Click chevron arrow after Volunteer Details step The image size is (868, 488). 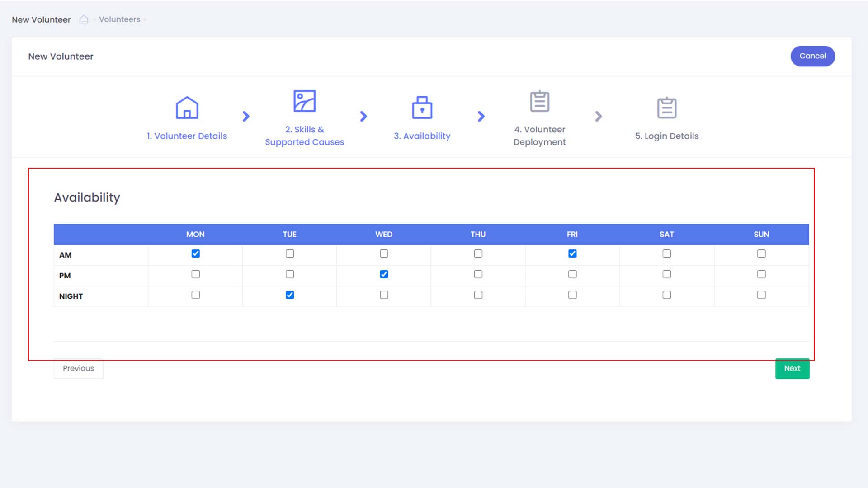(246, 117)
